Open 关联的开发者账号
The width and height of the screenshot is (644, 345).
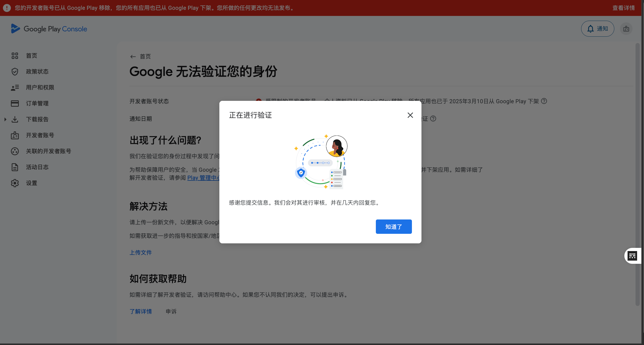(x=48, y=151)
